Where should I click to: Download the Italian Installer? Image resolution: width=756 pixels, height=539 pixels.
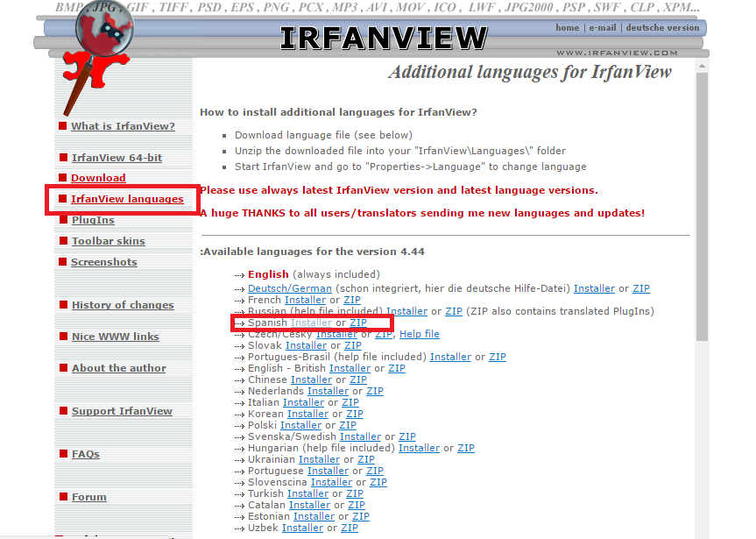tap(304, 402)
